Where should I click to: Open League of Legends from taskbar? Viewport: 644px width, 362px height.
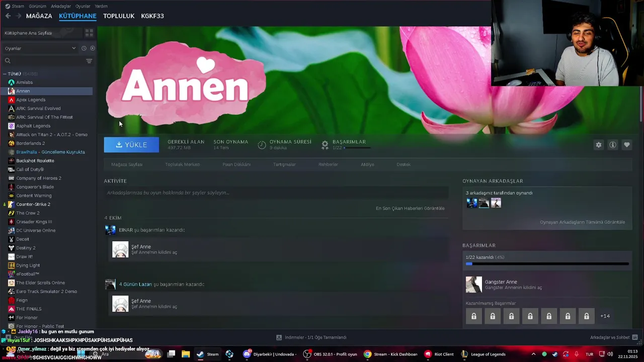coord(483,354)
